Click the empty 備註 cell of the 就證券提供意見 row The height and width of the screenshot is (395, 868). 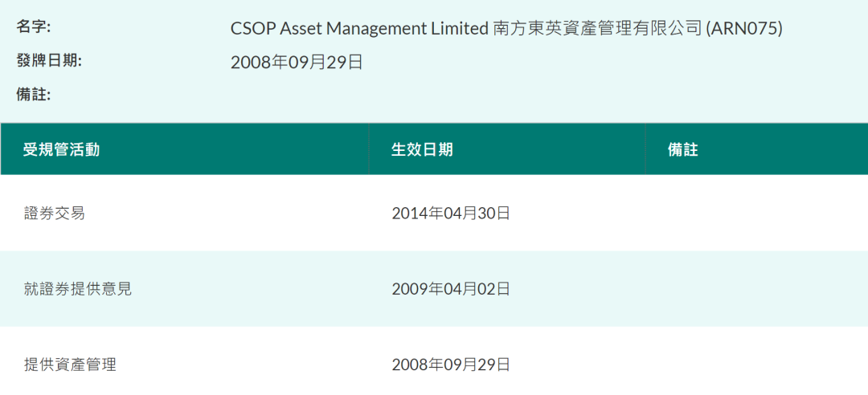tap(755, 289)
